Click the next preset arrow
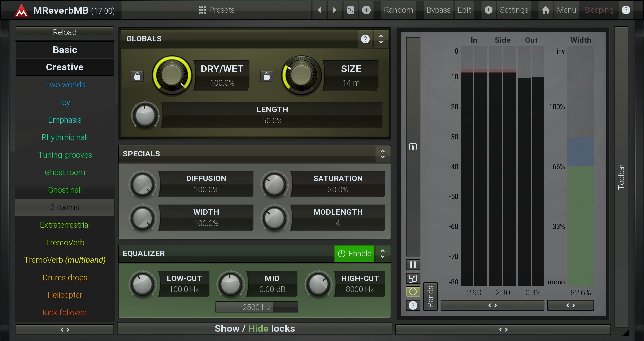This screenshot has height=341, width=644. tap(334, 10)
